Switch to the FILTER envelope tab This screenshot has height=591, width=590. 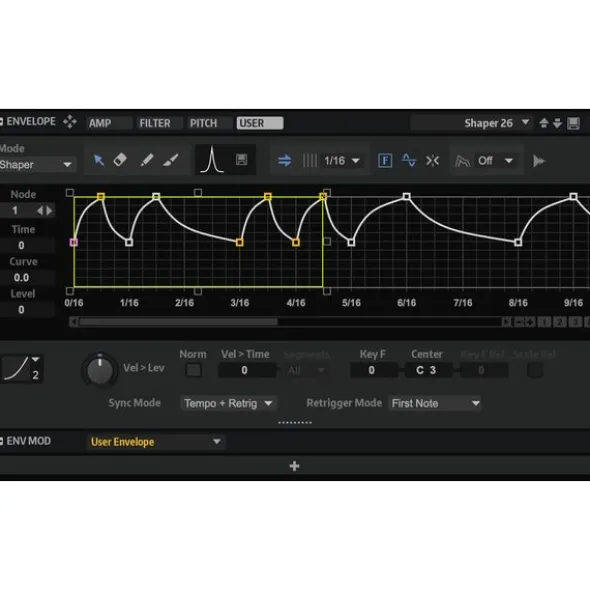[x=159, y=123]
